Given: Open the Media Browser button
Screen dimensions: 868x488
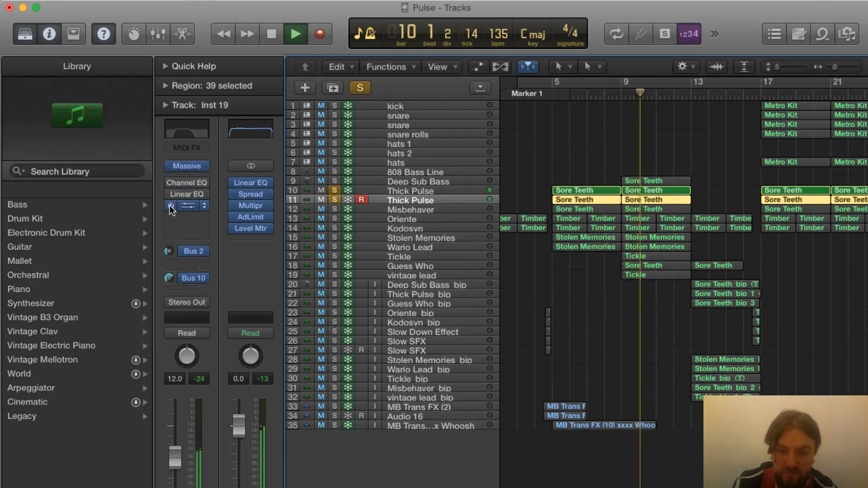Looking at the screenshot, I should [847, 34].
